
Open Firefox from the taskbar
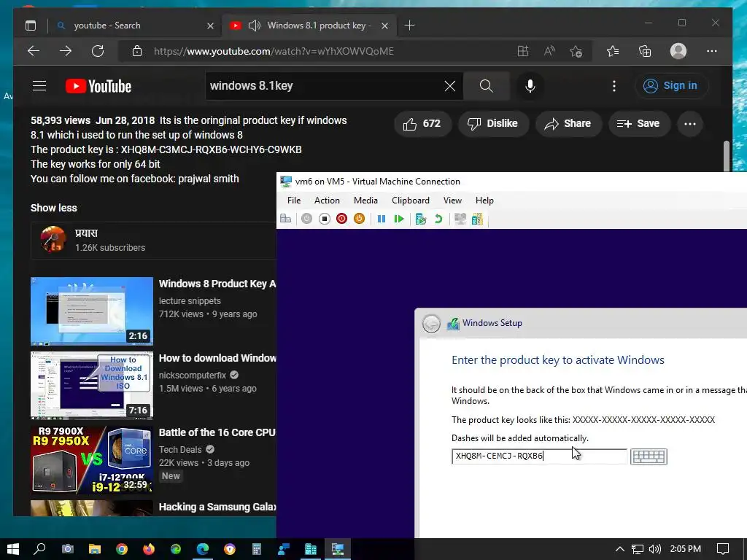[149, 549]
